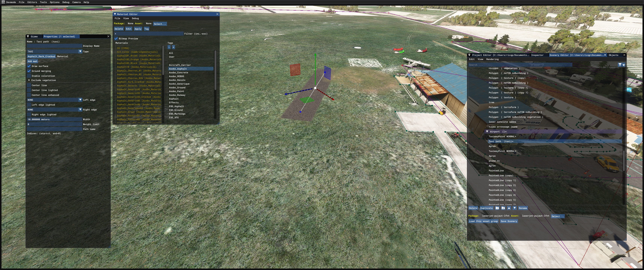Viewport: 644px width, 270px height.
Task: Click Save Scenery button
Action: (509, 221)
